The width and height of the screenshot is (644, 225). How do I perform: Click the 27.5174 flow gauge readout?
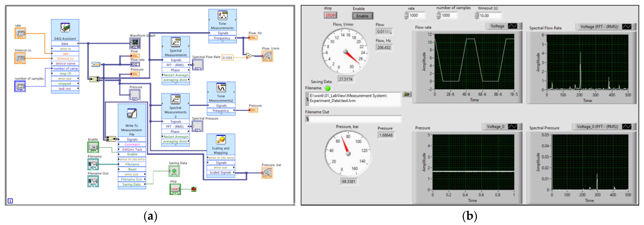345,79
